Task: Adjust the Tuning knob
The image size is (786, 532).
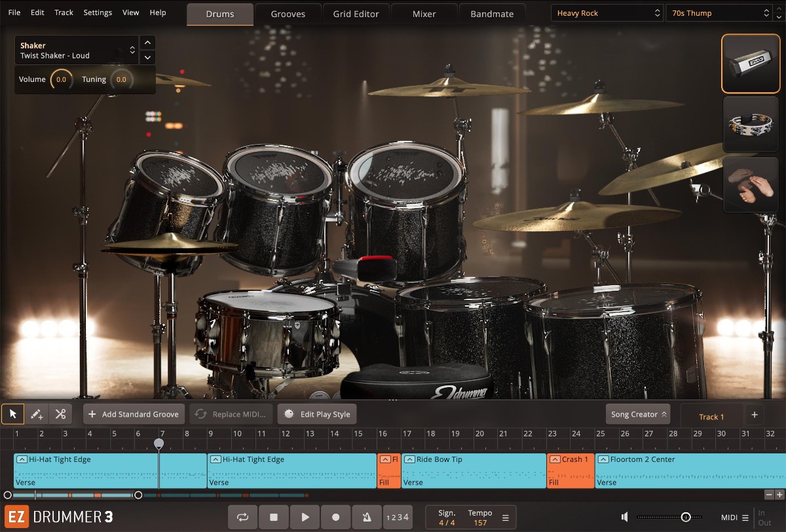Action: pos(121,79)
